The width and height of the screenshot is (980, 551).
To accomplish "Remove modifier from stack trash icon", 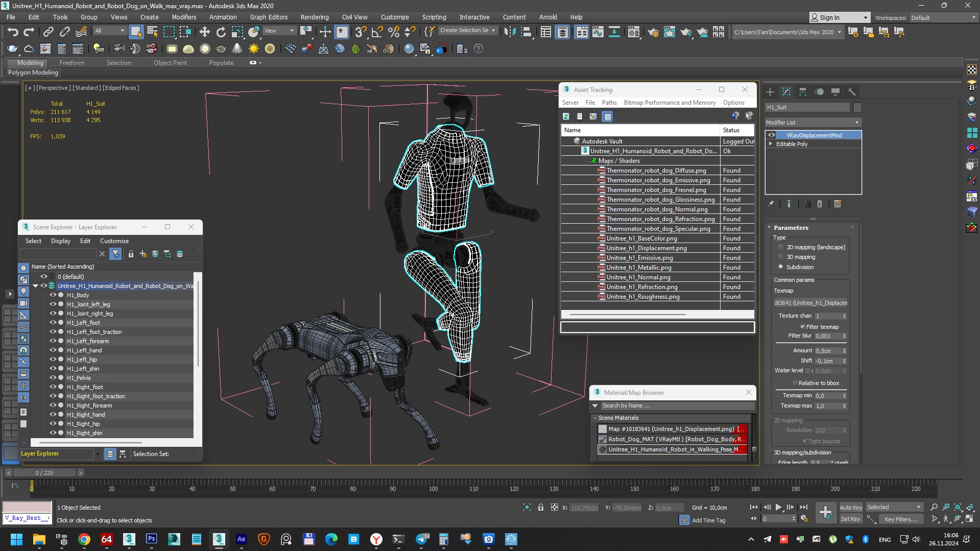I will click(x=820, y=204).
